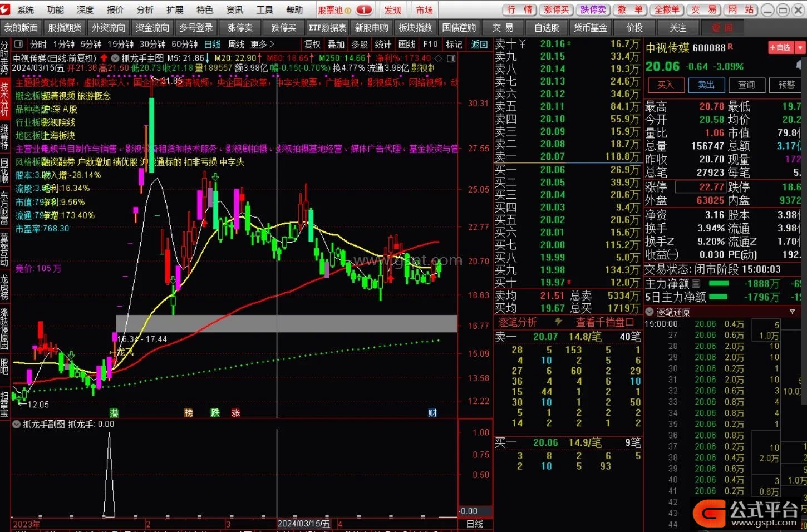The height and width of the screenshot is (532, 807).
Task: Select the 日线 daily period
Action: point(213,44)
